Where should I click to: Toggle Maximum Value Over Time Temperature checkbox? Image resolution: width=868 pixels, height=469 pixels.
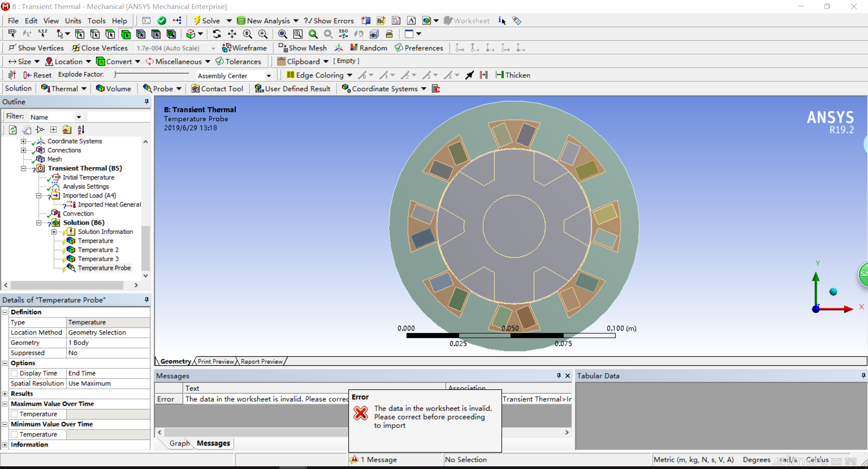[x=14, y=414]
